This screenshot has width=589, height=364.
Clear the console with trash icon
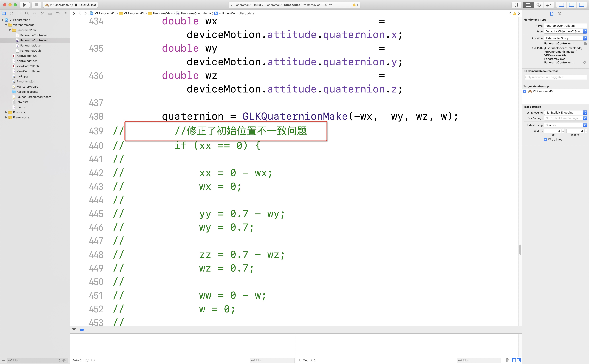click(x=507, y=360)
